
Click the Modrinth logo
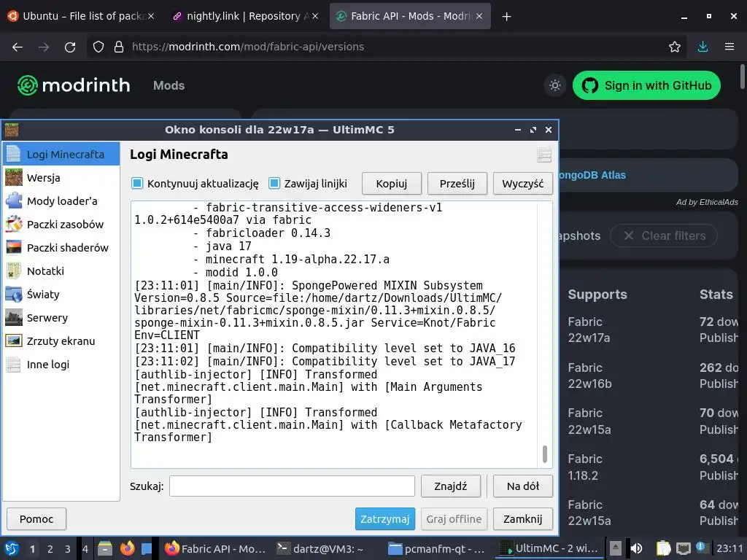coord(74,85)
